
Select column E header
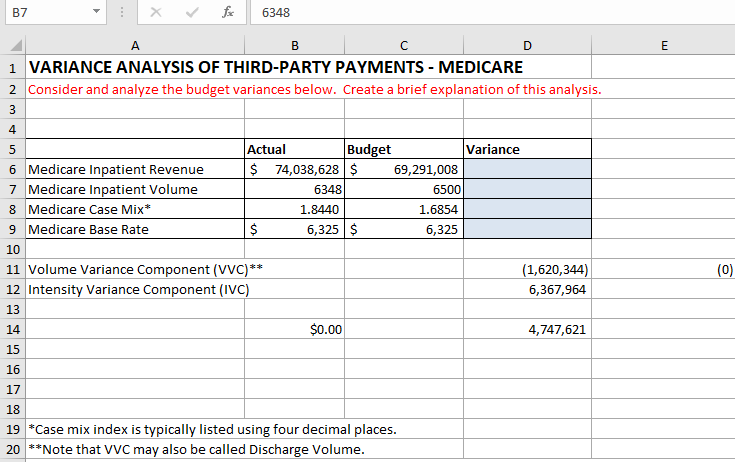pos(663,45)
